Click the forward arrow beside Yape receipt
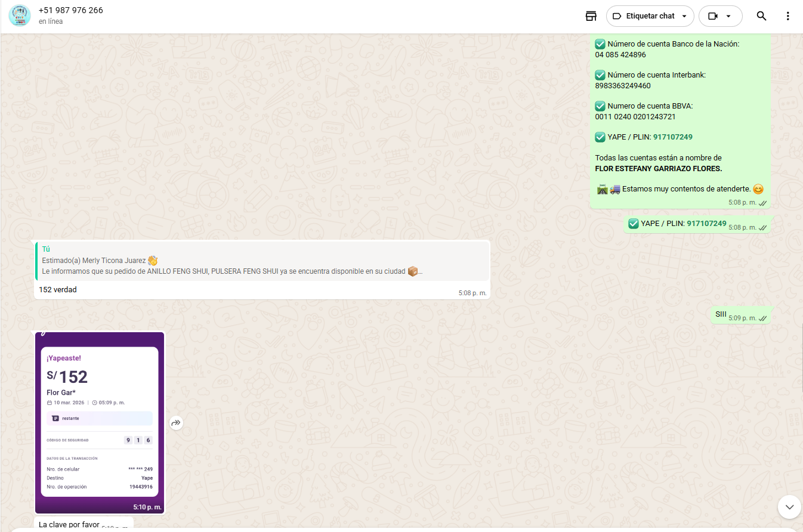Screen dimensions: 803x532 (175, 423)
